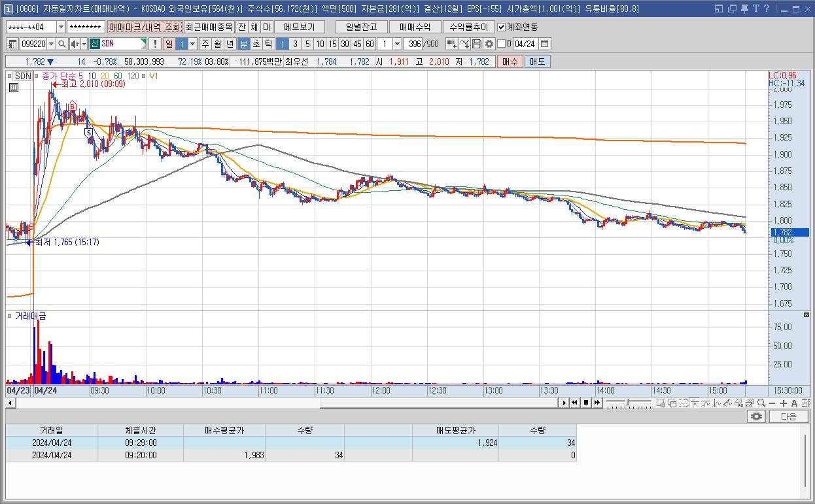Image resolution: width=815 pixels, height=504 pixels.
Task: Select the 3-minute interval button
Action: tap(295, 44)
